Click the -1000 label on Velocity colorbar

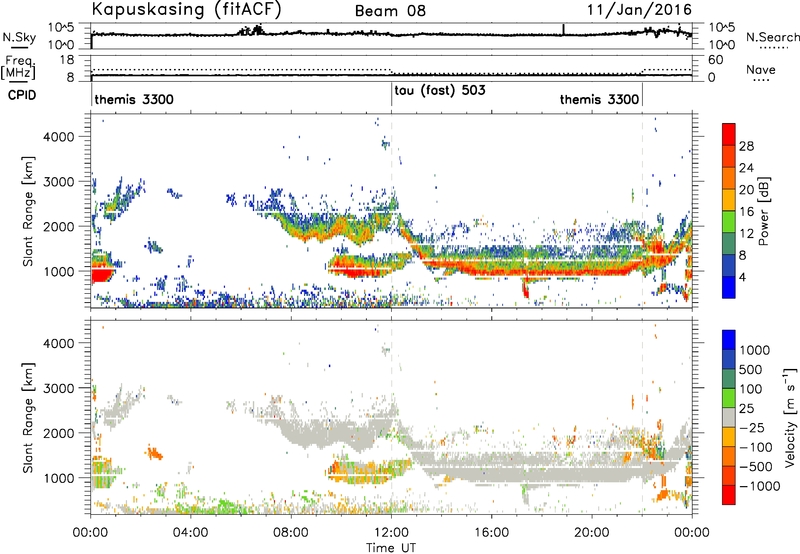pos(760,486)
